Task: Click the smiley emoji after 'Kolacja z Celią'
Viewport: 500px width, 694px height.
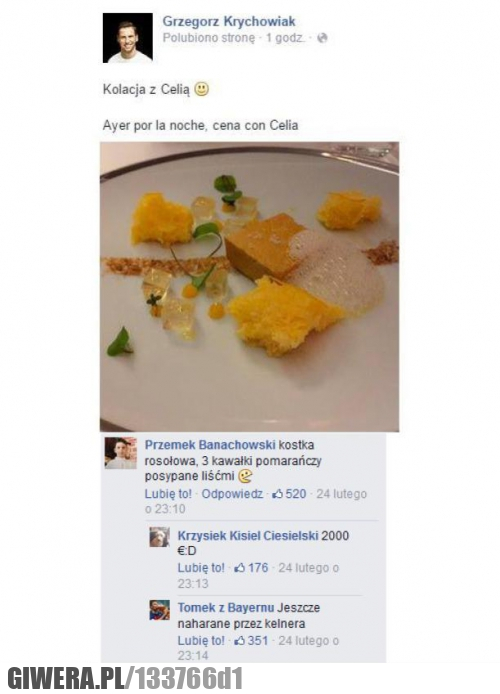Action: [x=202, y=89]
